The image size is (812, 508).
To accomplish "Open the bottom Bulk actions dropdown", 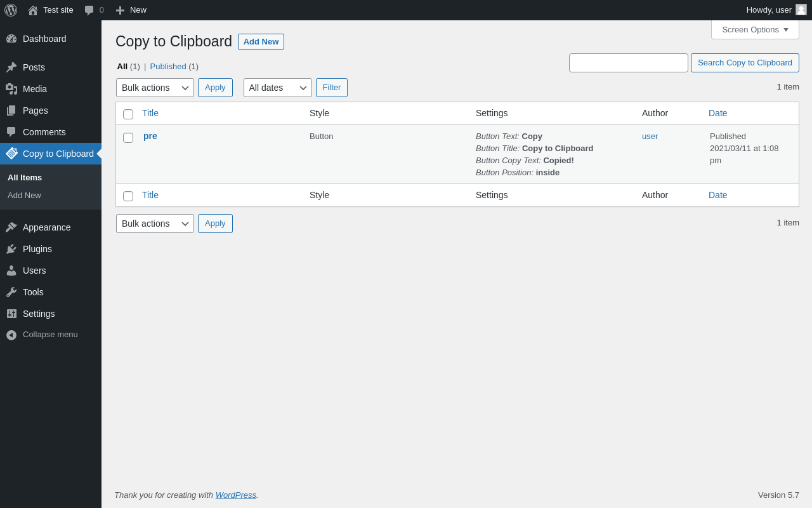I will 155,224.
